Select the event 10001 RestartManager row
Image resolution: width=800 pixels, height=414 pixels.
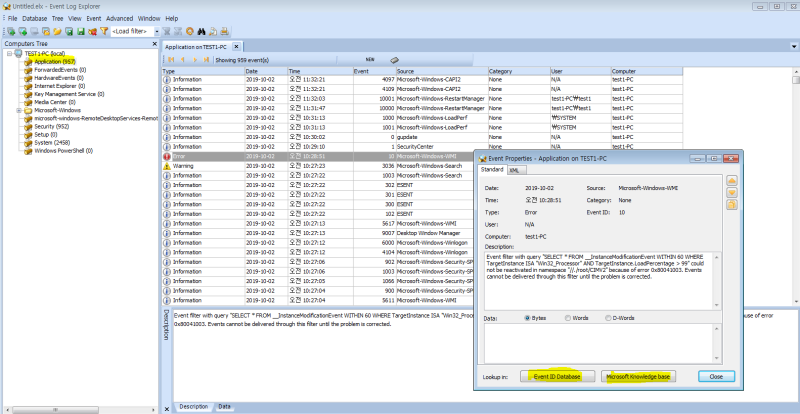[422, 99]
